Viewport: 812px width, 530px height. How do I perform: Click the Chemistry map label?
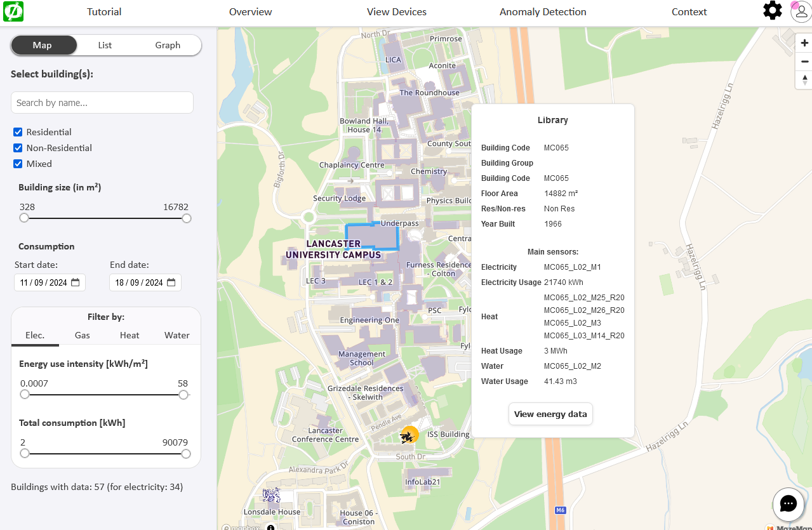coord(429,171)
